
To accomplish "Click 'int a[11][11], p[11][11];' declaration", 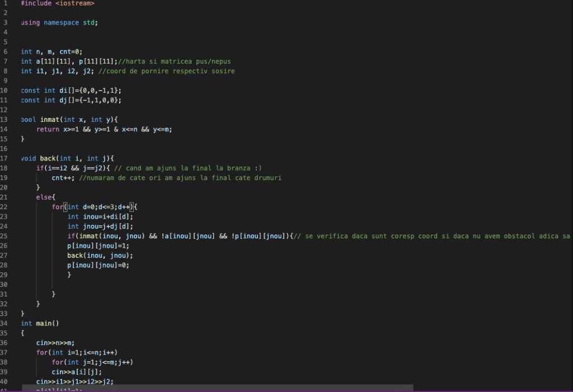I will click(69, 62).
